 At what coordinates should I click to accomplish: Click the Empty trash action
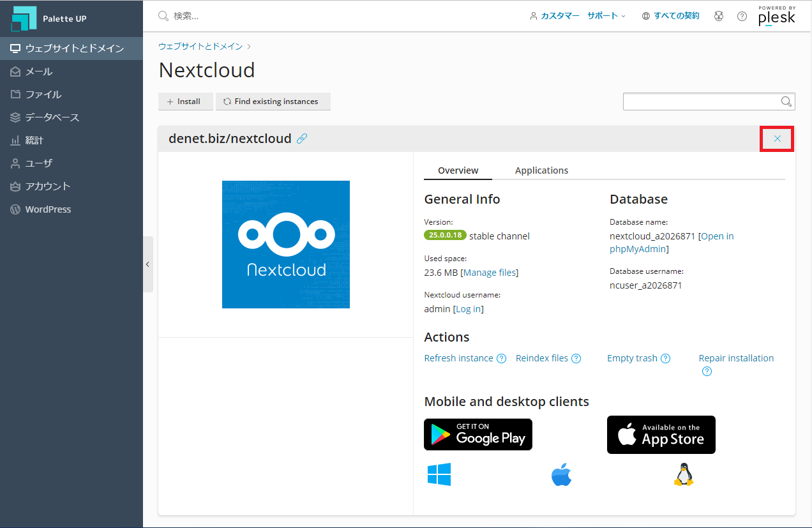(x=632, y=358)
